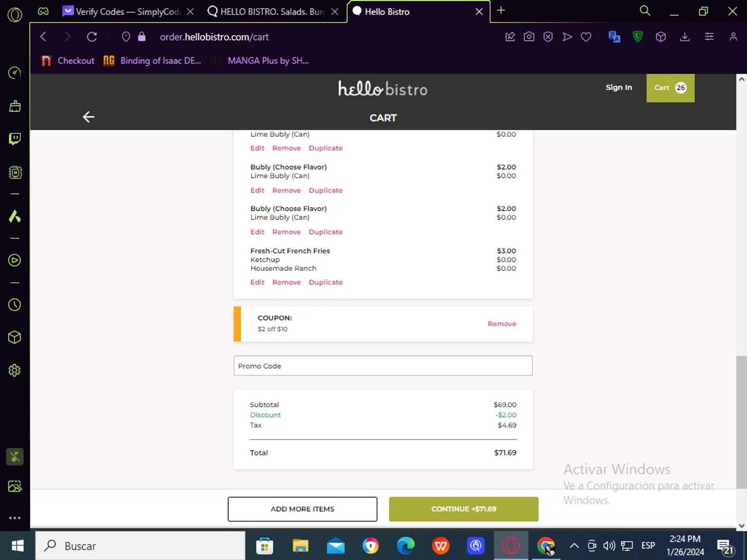Open MANGA Plus bookmark

point(260,61)
